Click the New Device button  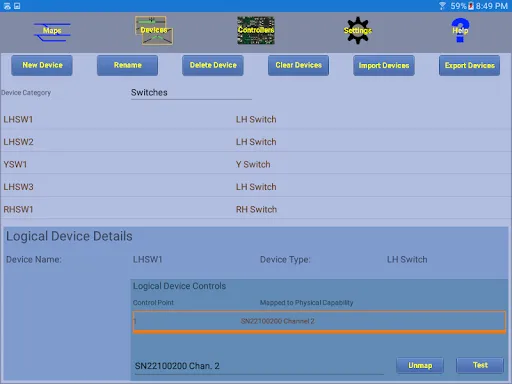[x=42, y=65]
